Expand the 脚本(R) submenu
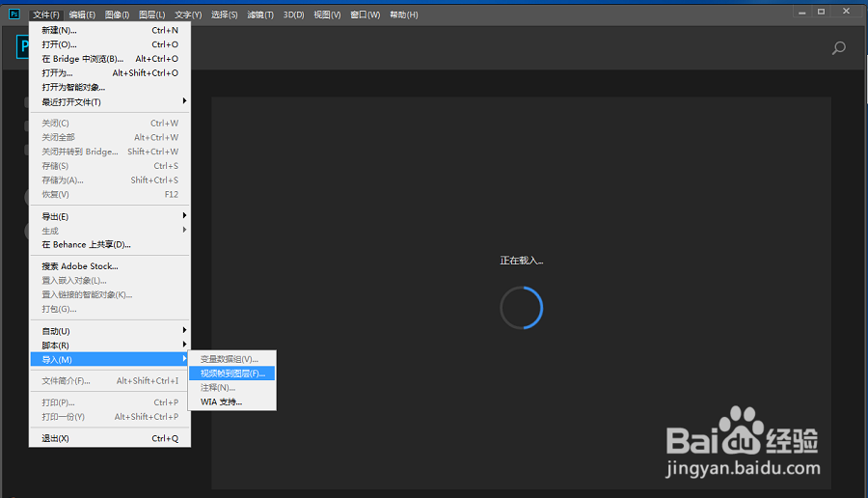This screenshot has width=868, height=498. [x=110, y=346]
